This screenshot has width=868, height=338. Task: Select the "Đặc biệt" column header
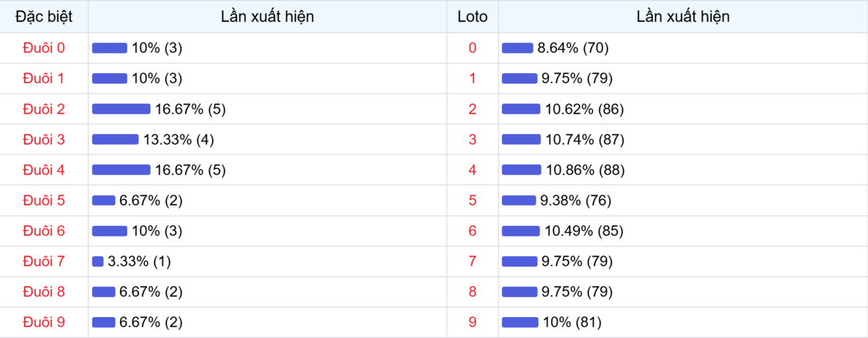click(x=44, y=17)
